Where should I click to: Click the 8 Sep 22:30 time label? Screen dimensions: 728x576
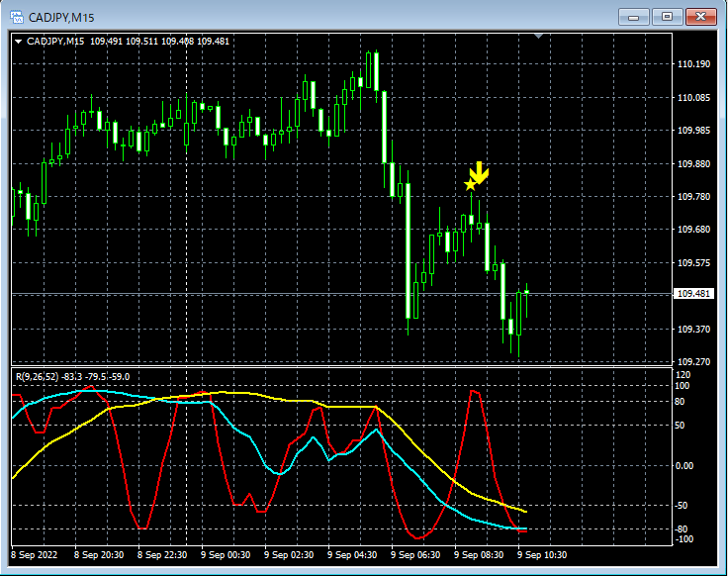coord(162,555)
